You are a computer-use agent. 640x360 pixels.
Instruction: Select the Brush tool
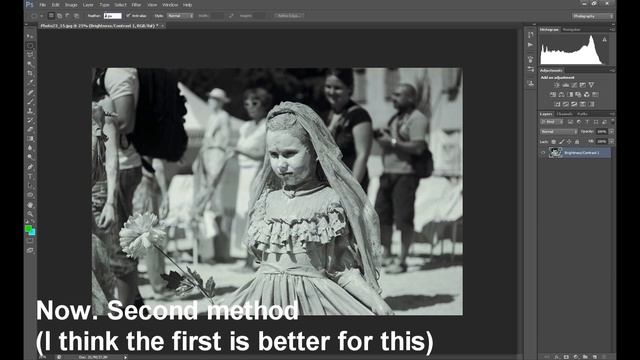(x=30, y=102)
